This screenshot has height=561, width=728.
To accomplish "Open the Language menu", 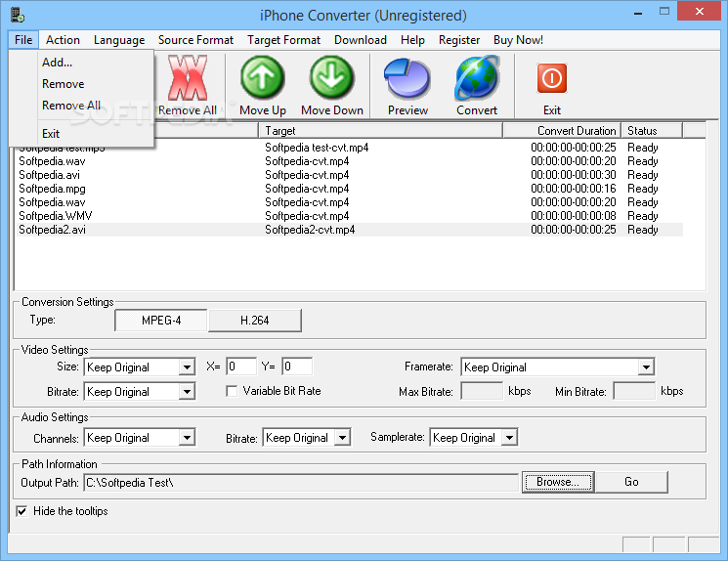I will click(x=119, y=40).
